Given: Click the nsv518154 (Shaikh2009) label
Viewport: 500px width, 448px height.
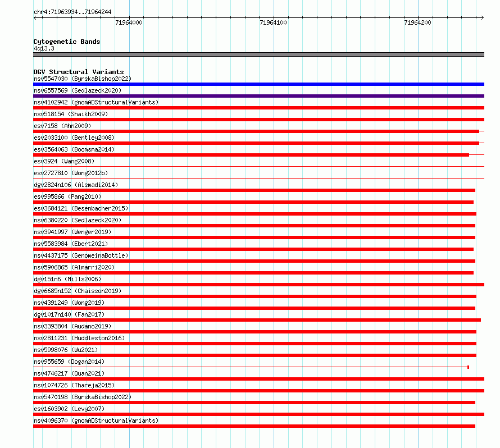Looking at the screenshot, I should click(71, 114).
